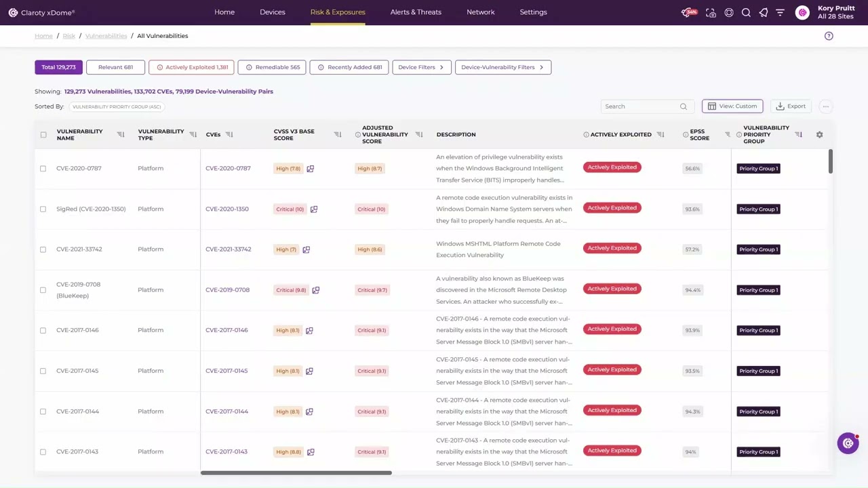Click the Export button

click(791, 106)
